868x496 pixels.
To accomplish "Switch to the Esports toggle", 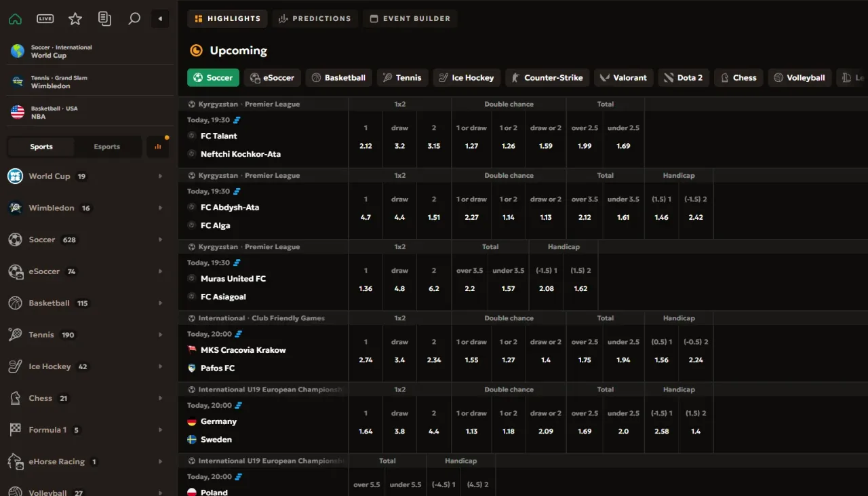I will click(106, 147).
